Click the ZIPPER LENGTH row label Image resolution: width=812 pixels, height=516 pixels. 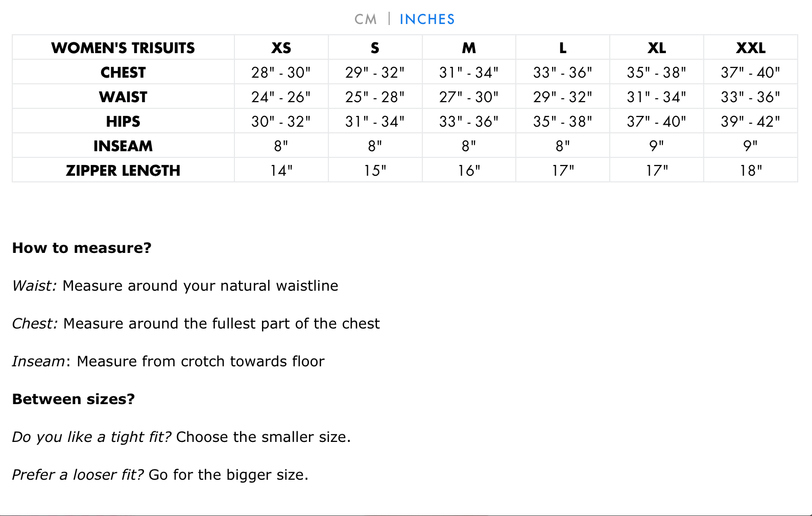click(123, 170)
